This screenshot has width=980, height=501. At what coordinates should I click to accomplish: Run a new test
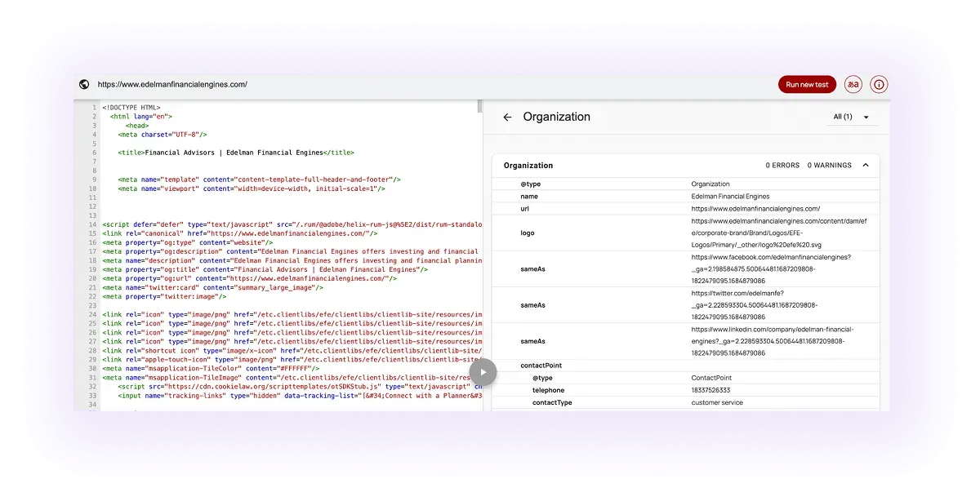(x=807, y=84)
